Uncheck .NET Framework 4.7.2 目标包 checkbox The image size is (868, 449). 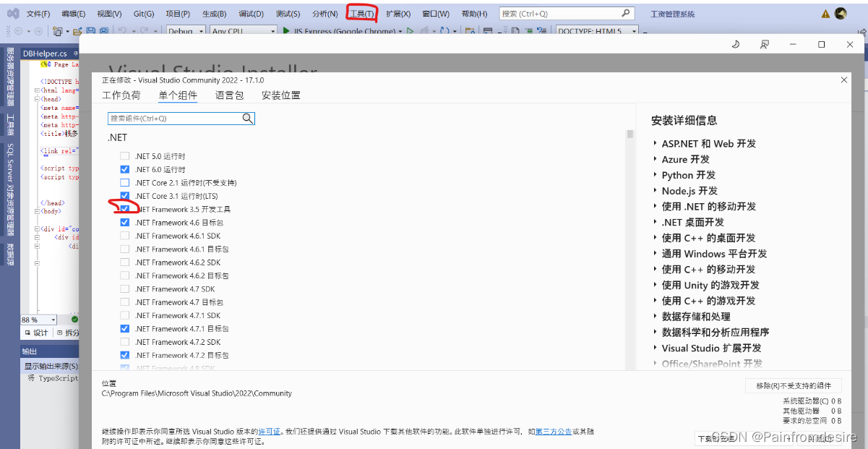pyautogui.click(x=124, y=355)
